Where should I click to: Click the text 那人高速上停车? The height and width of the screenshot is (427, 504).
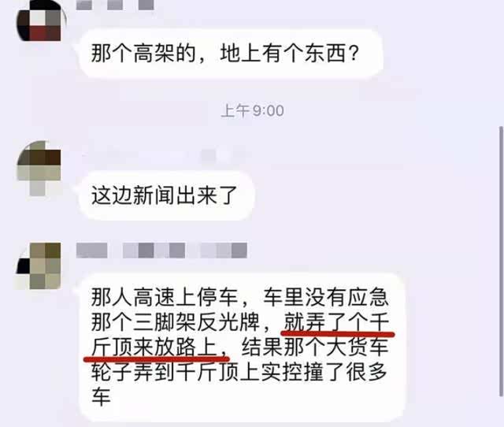[165, 297]
